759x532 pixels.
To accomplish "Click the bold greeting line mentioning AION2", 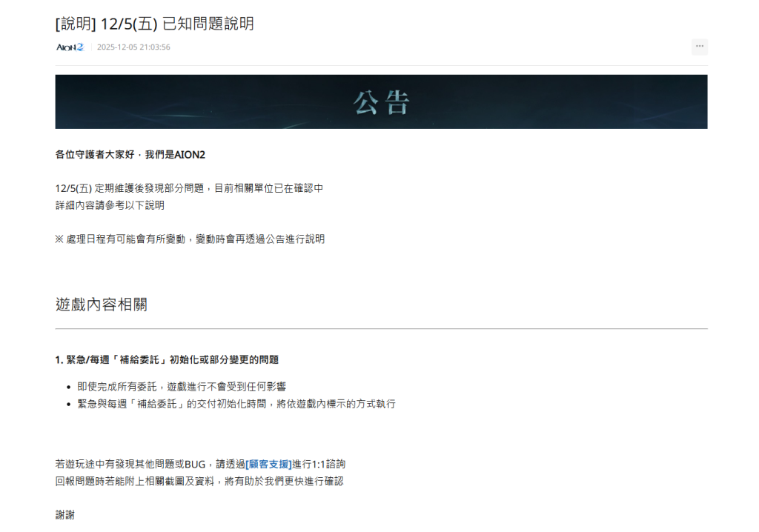I will point(130,154).
